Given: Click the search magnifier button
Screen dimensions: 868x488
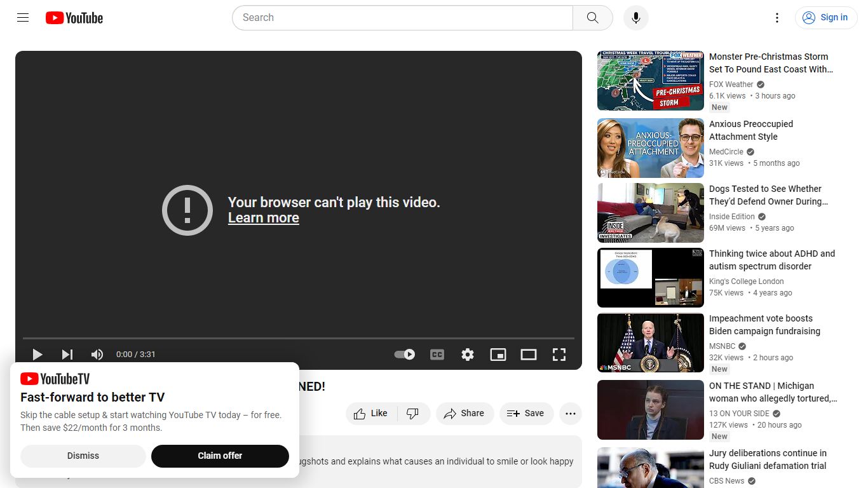Looking at the screenshot, I should 593,18.
